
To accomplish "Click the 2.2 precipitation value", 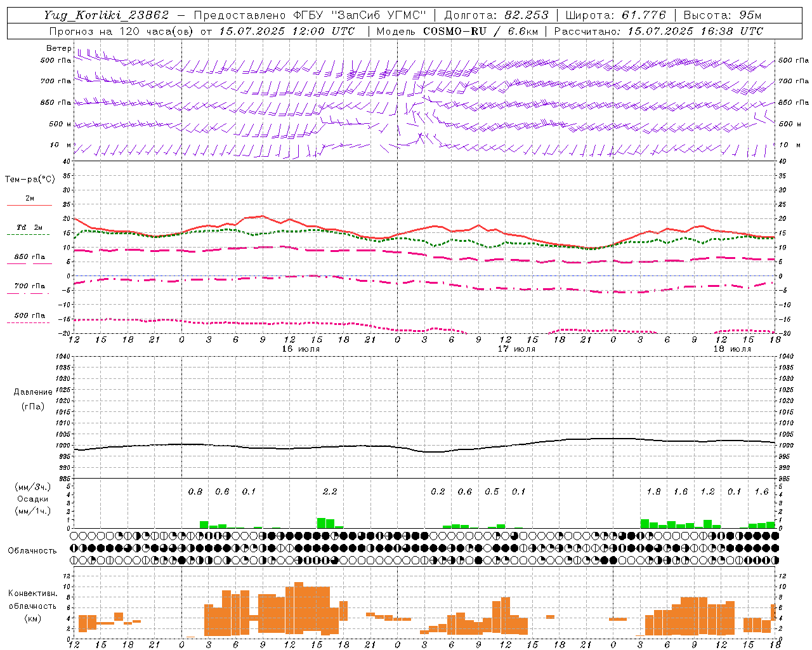I will pyautogui.click(x=330, y=492).
